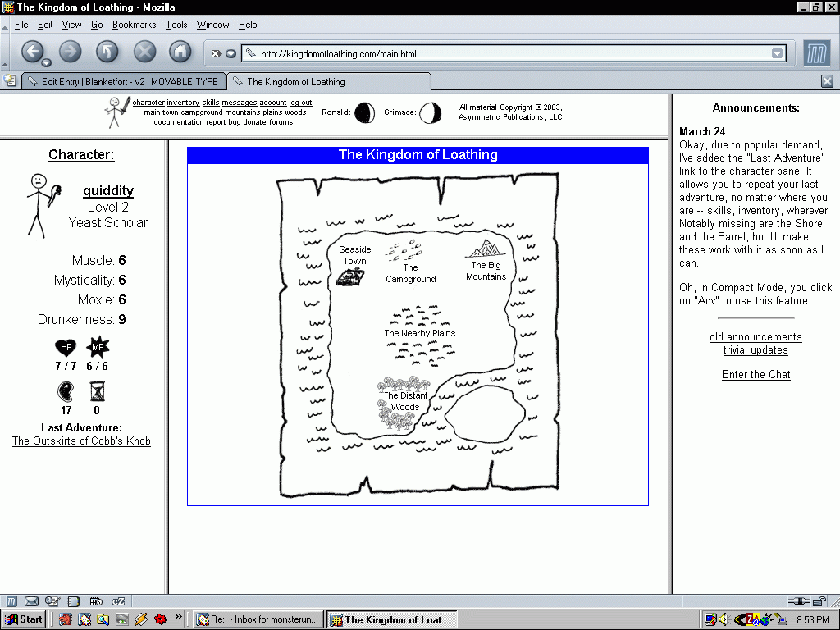Click the HP heart icon

(66, 347)
